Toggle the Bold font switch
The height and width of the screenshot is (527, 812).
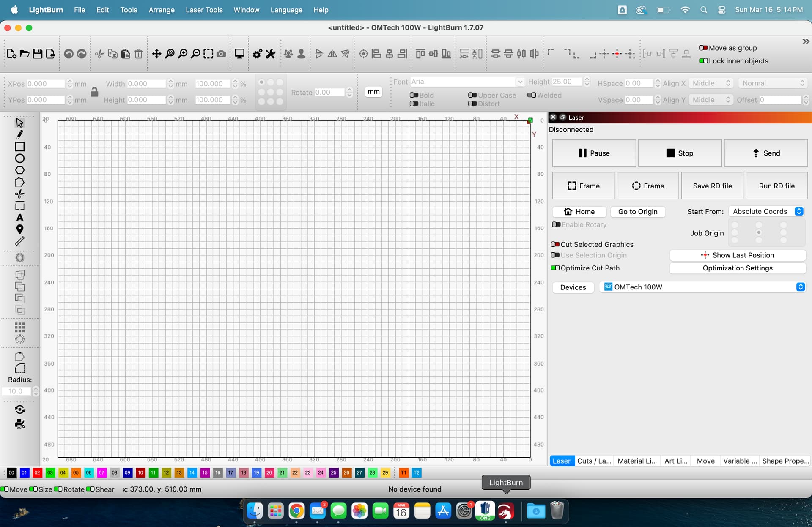point(414,95)
